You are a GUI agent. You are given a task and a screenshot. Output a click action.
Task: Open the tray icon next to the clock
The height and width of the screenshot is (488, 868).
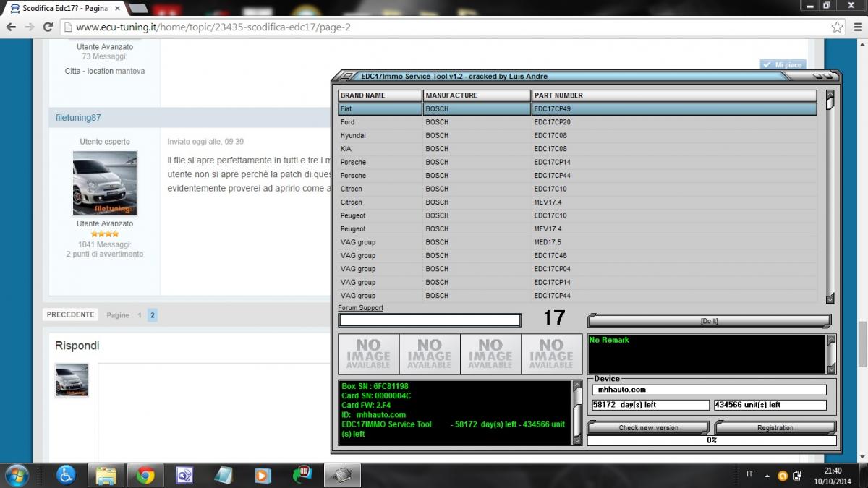799,476
